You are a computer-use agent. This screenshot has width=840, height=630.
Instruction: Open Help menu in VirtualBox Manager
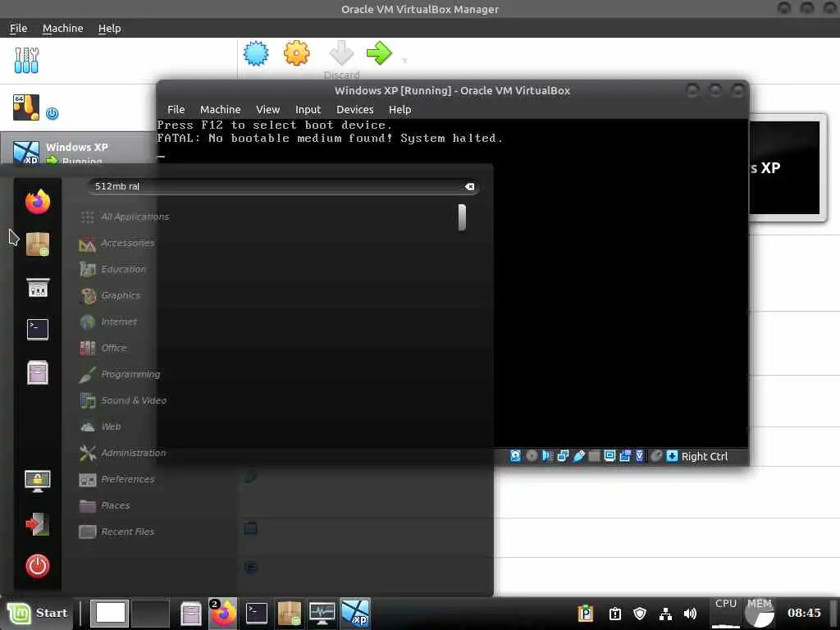point(109,29)
